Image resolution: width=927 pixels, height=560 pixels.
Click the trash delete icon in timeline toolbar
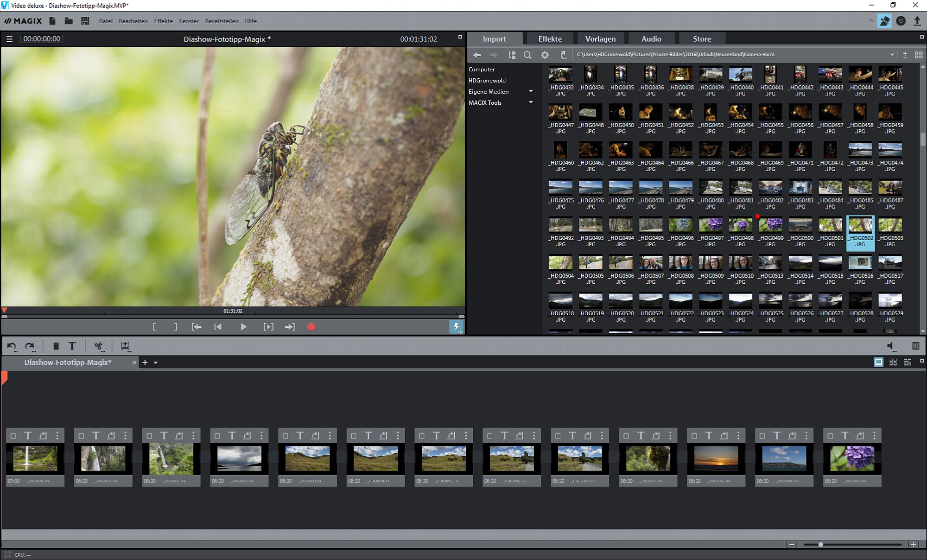pos(56,346)
